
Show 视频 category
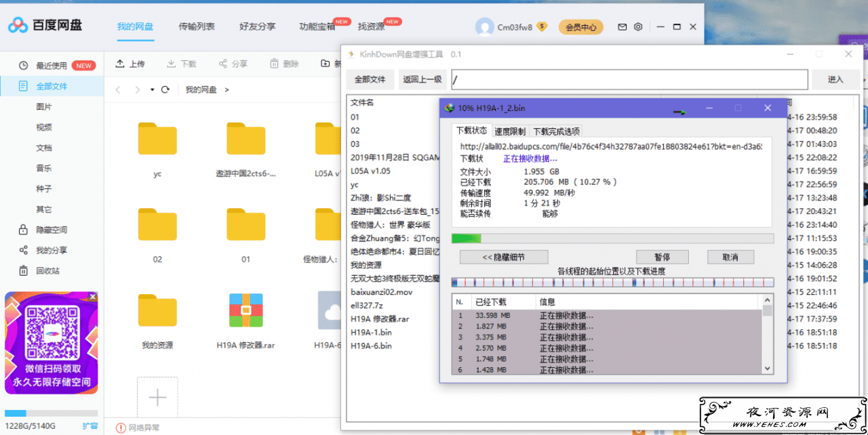point(44,127)
